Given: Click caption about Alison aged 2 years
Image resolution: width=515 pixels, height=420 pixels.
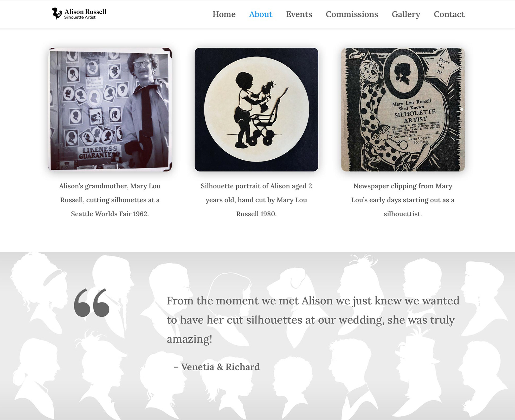Looking at the screenshot, I should click(x=256, y=200).
